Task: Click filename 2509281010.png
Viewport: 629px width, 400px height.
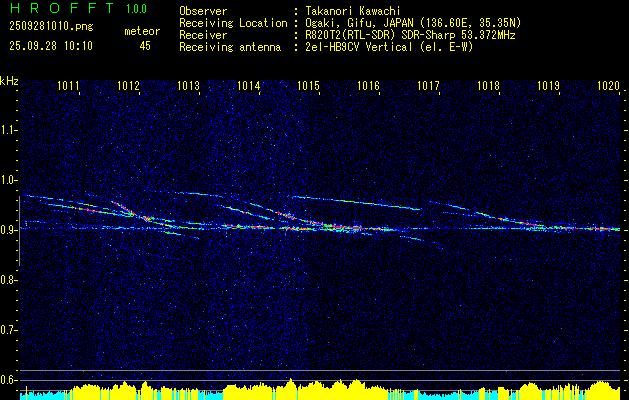Action: tap(51, 27)
